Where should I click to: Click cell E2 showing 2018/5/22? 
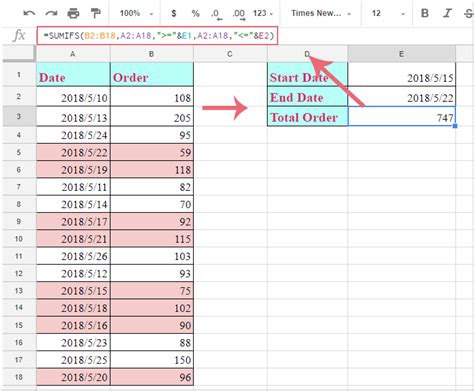[x=401, y=97]
